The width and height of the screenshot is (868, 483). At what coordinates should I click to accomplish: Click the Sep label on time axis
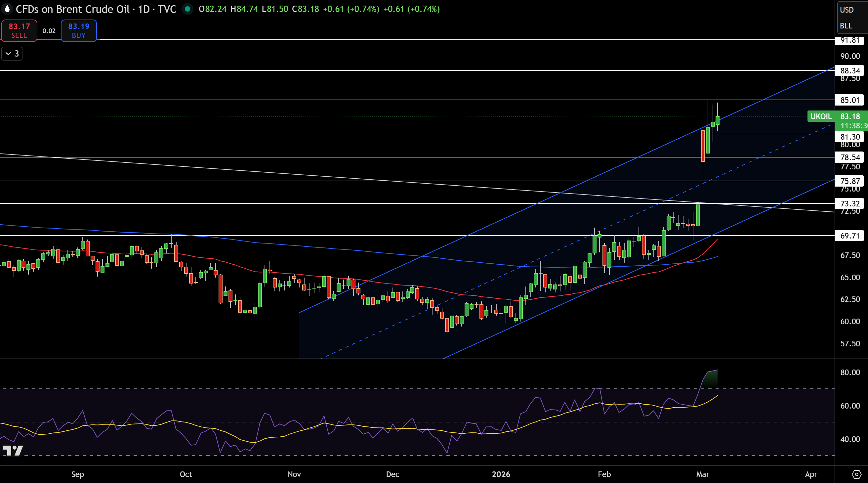click(77, 474)
